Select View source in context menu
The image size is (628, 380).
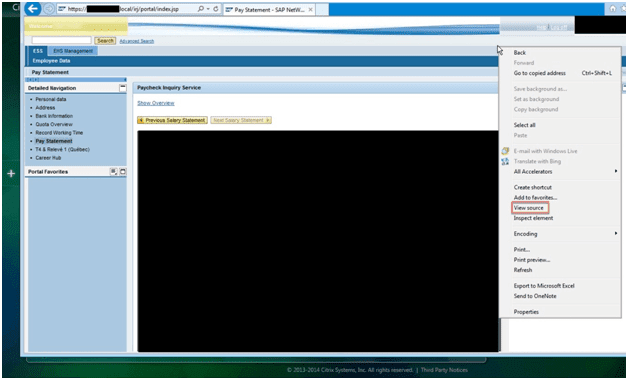[x=529, y=208]
